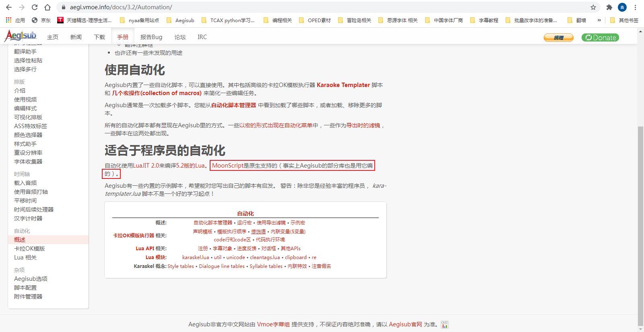
Task: Click the site statistics icon in footer
Action: (444, 325)
